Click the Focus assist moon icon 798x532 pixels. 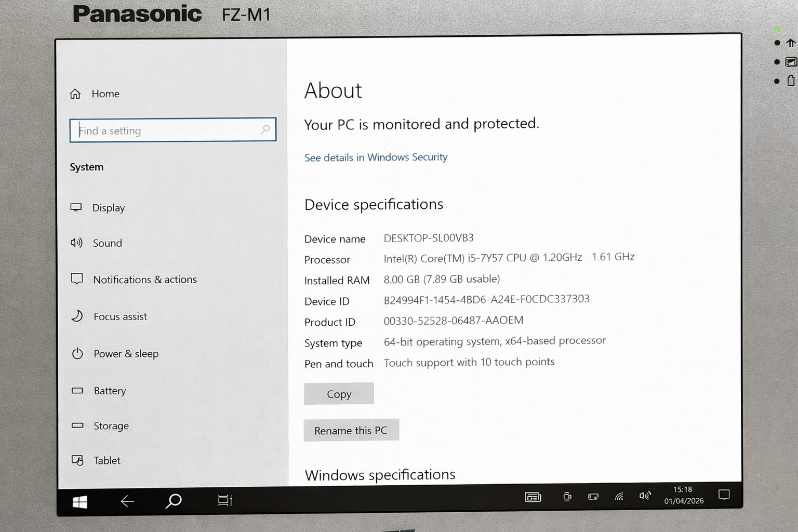77,316
